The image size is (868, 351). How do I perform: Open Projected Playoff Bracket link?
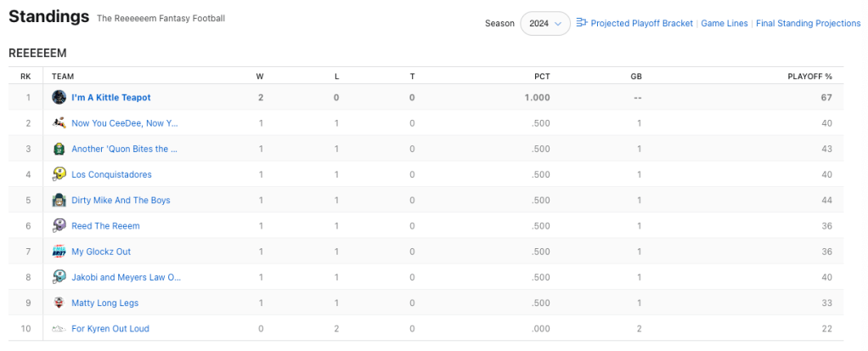click(x=641, y=24)
